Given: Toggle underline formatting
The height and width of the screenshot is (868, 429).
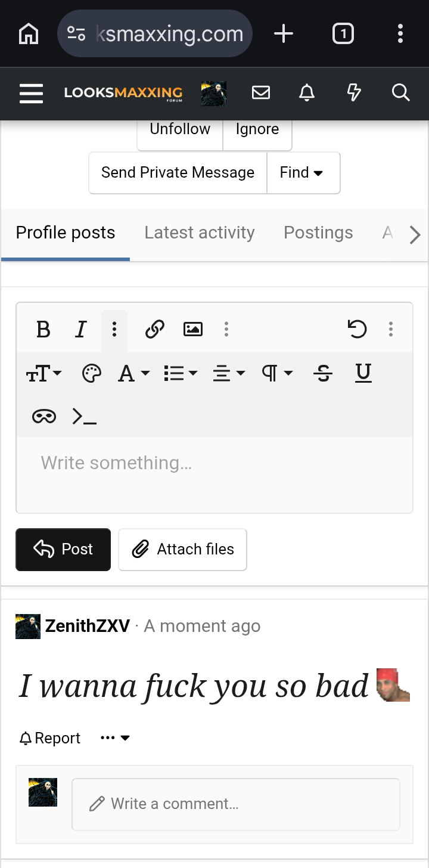Looking at the screenshot, I should 363,374.
